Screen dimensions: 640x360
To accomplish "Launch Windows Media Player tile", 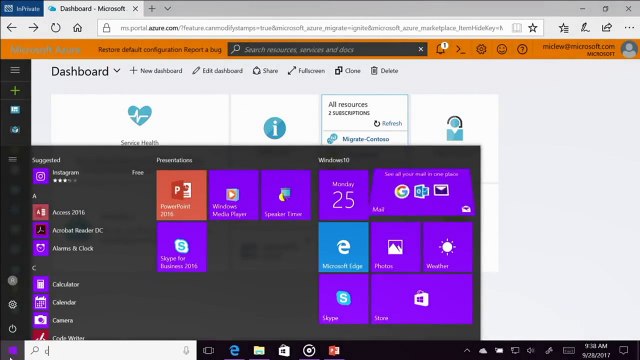I will [x=234, y=195].
